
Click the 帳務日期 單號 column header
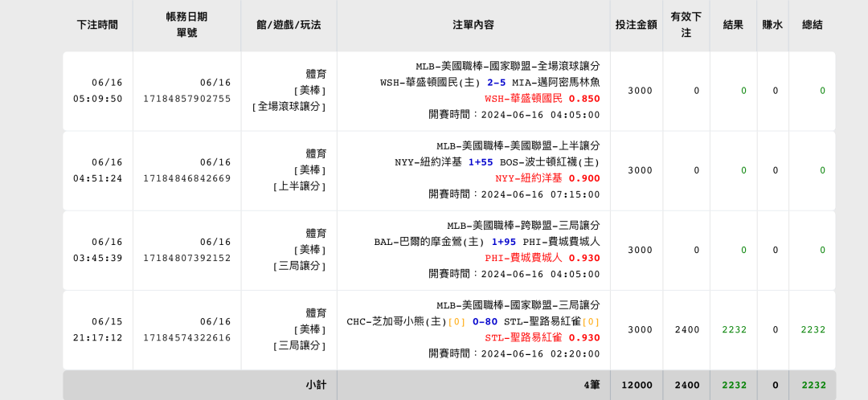(x=186, y=25)
